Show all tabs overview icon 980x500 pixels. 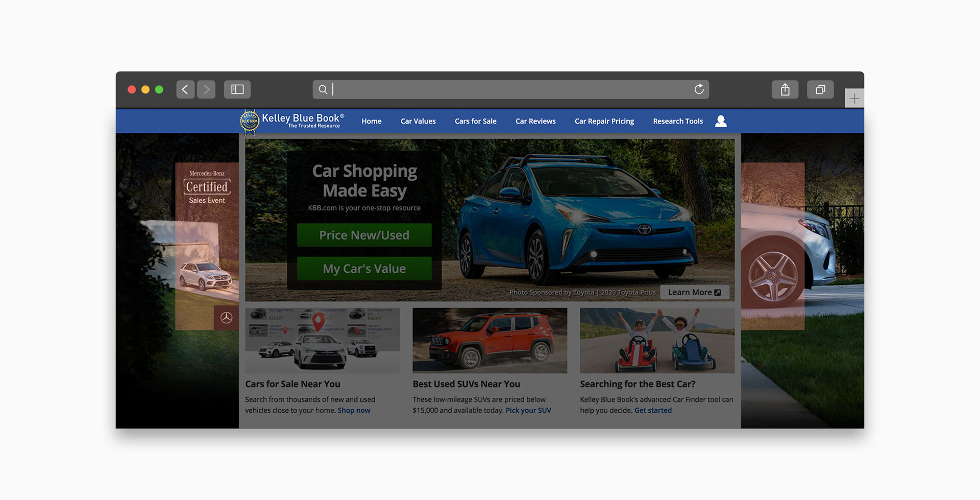[820, 89]
